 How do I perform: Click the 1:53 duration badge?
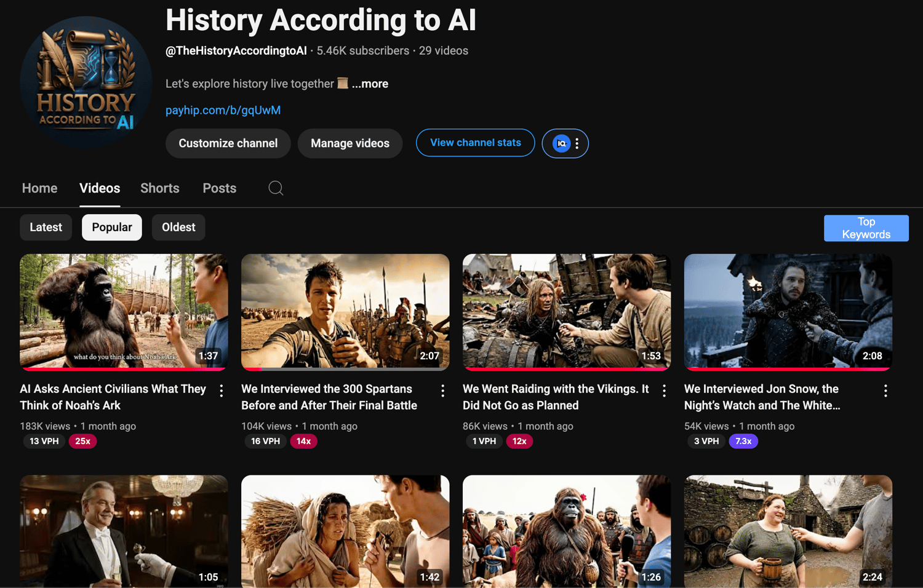point(651,356)
